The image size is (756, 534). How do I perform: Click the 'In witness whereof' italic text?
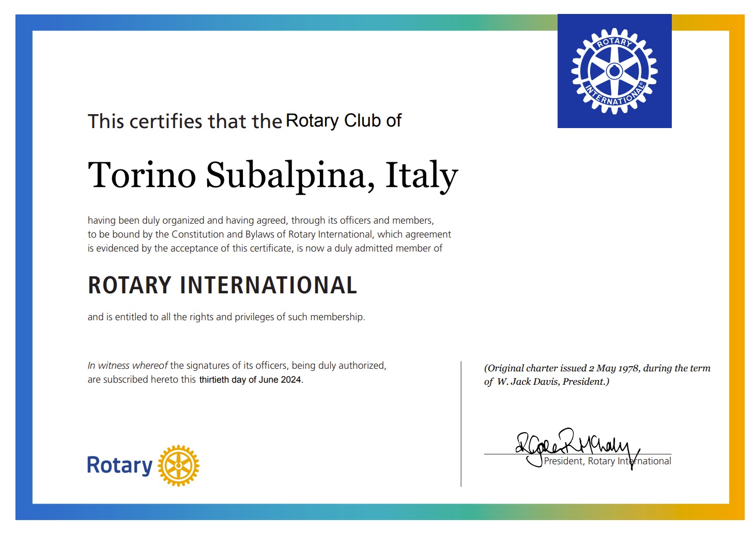pyautogui.click(x=127, y=366)
